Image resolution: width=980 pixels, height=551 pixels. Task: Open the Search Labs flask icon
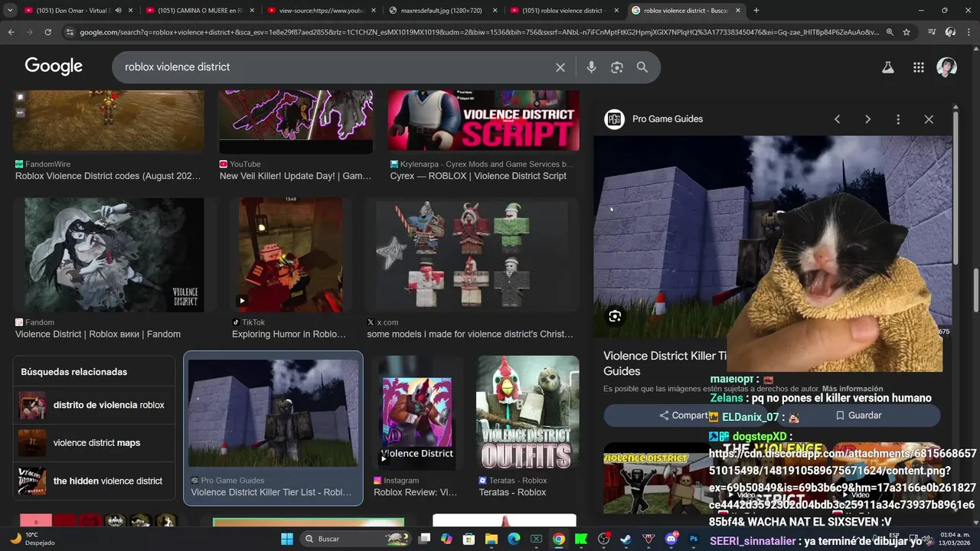888,67
